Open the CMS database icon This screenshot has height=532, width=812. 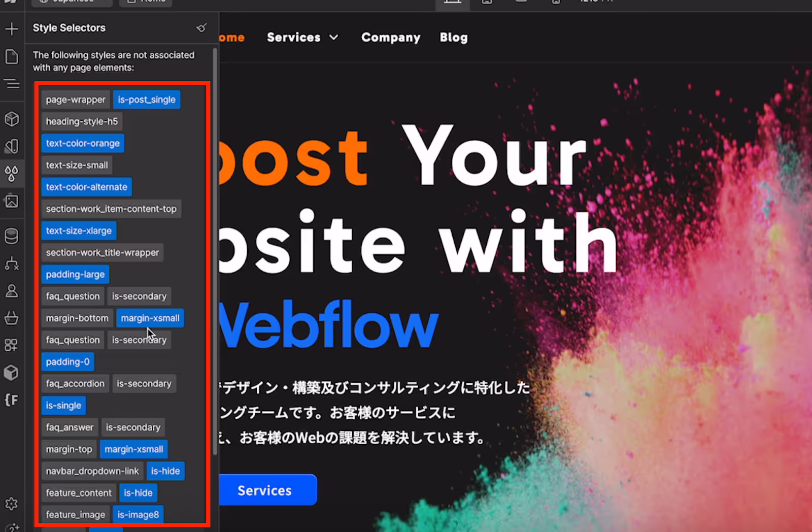[12, 236]
